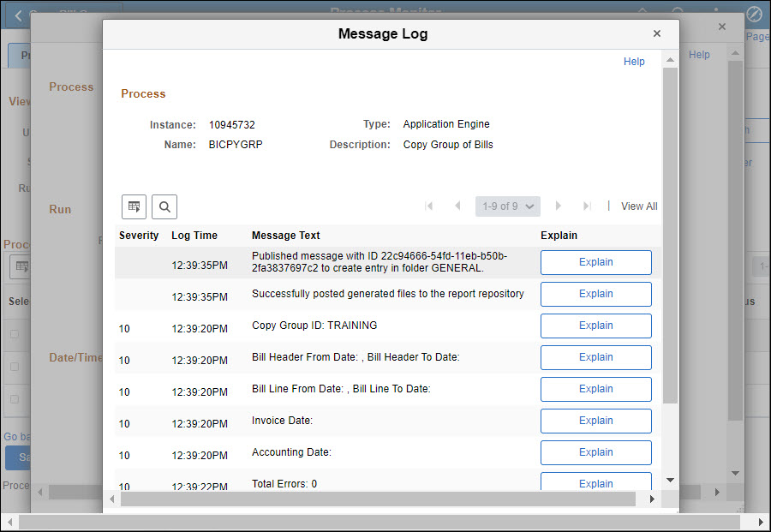The height and width of the screenshot is (532, 771).
Task: Click the Help link in Message Log
Action: tap(634, 62)
